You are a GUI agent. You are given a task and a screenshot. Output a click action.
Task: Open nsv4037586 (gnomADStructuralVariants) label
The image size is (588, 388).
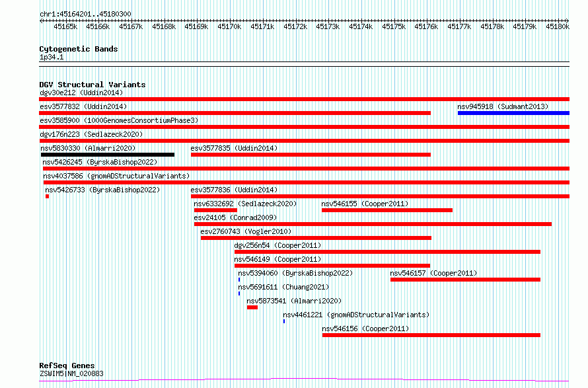[116, 176]
